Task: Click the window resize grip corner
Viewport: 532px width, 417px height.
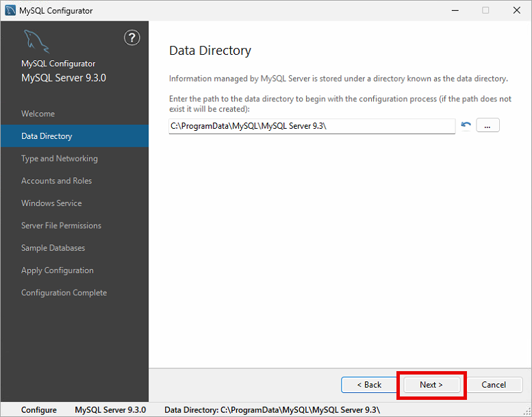Action: click(x=527, y=412)
